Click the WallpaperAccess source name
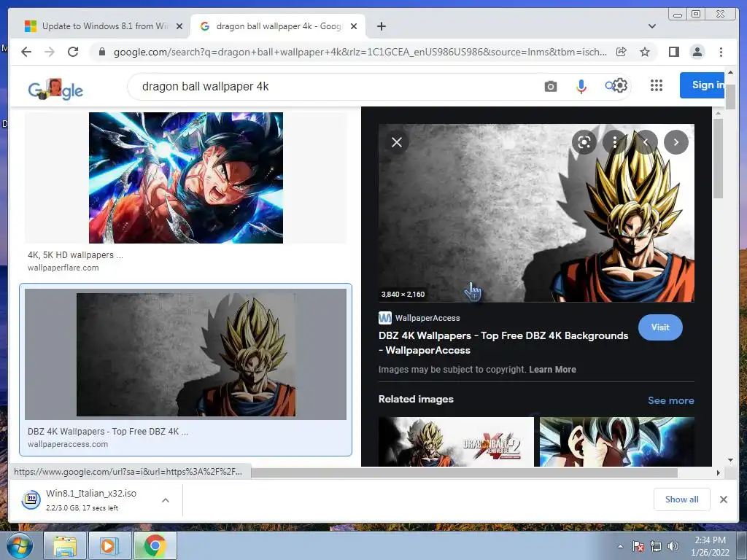The width and height of the screenshot is (747, 560). [427, 318]
